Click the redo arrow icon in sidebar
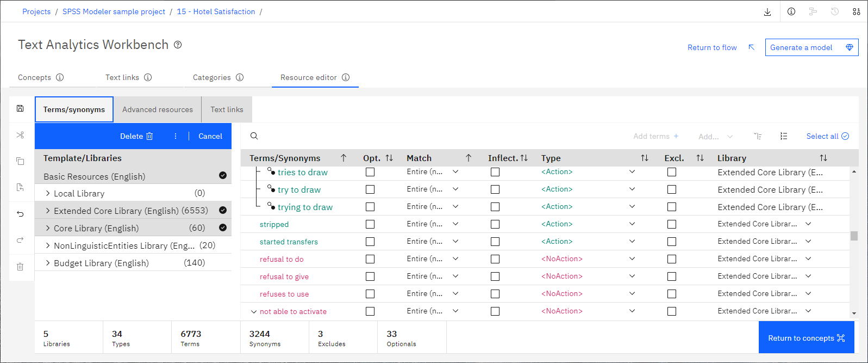This screenshot has height=363, width=868. [x=20, y=240]
